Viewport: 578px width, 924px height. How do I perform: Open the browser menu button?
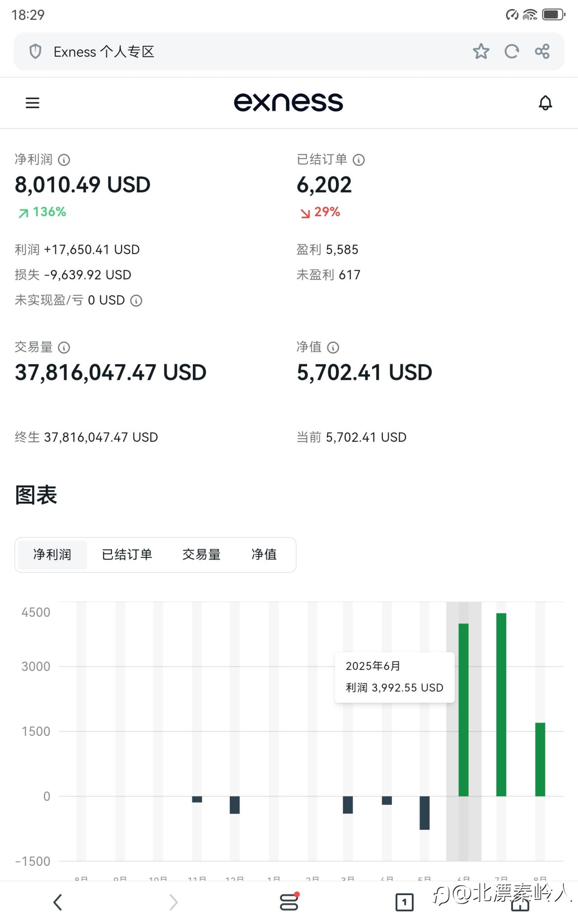click(289, 902)
